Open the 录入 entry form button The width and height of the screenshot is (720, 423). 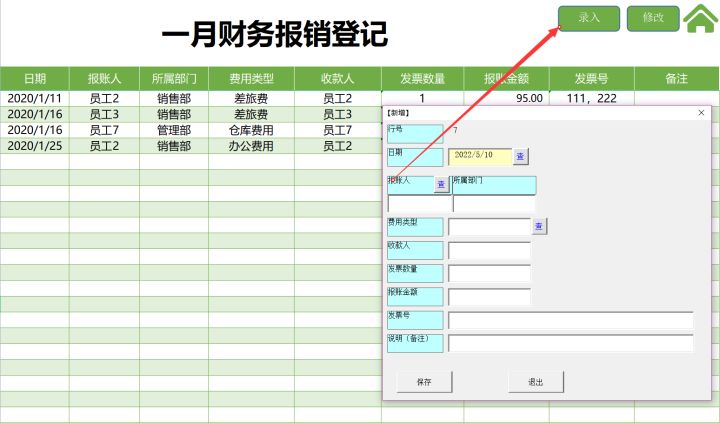click(x=589, y=18)
